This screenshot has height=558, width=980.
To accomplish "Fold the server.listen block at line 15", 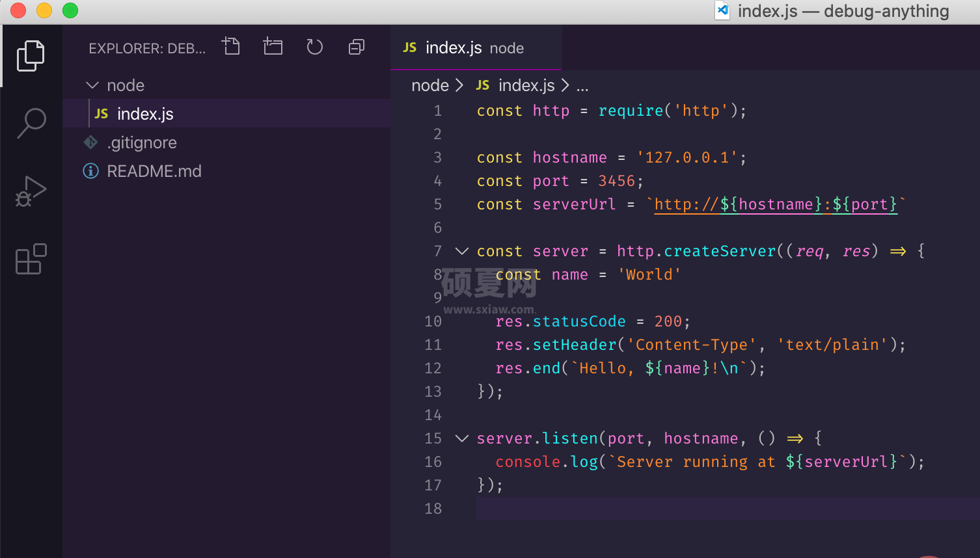I will coord(462,438).
